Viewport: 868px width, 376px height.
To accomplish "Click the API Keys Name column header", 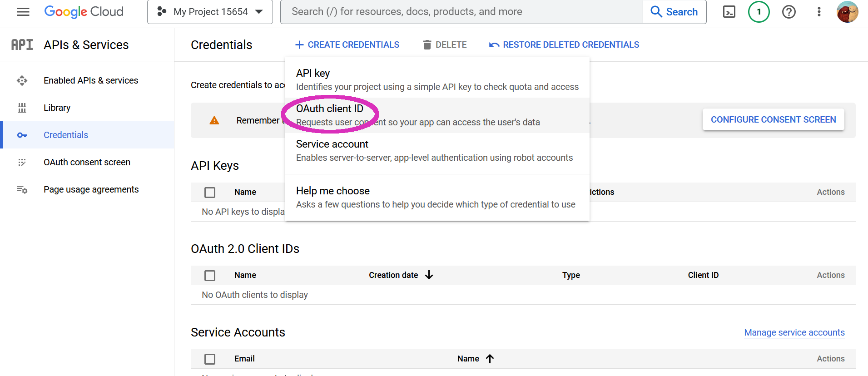I will pyautogui.click(x=245, y=192).
